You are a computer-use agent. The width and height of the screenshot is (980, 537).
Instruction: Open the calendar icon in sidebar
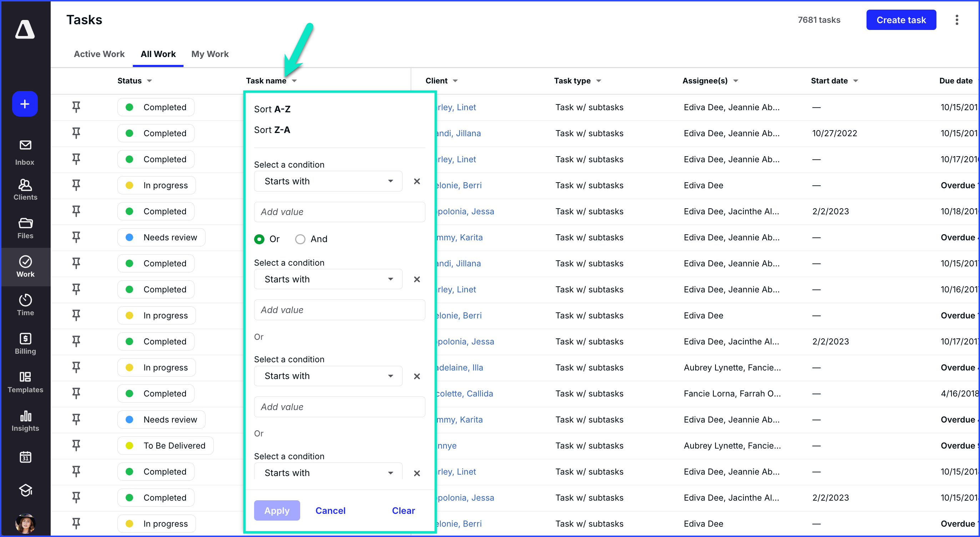pos(25,456)
